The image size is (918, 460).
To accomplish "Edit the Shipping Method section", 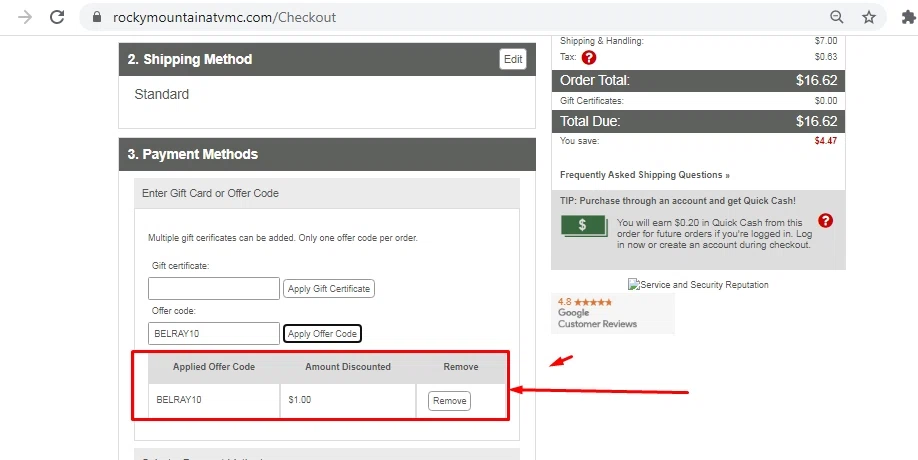I will pos(513,59).
